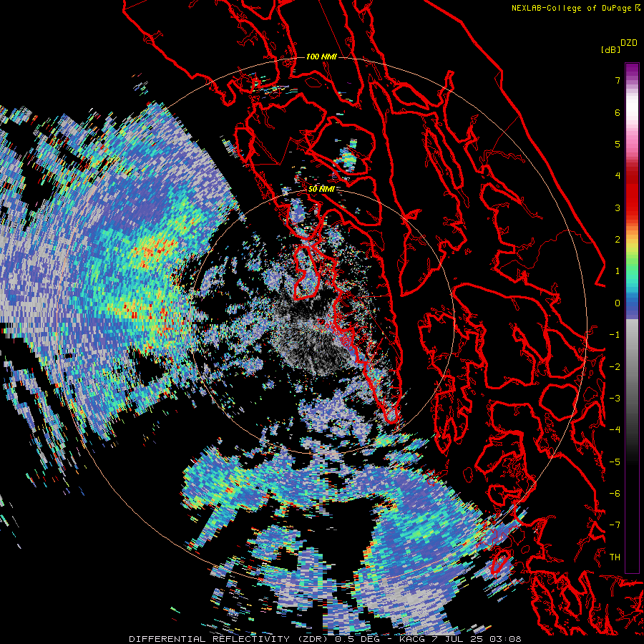Click the 0.5 DEG elevation text
Image resolution: width=644 pixels, height=644 pixels.
tap(358, 639)
